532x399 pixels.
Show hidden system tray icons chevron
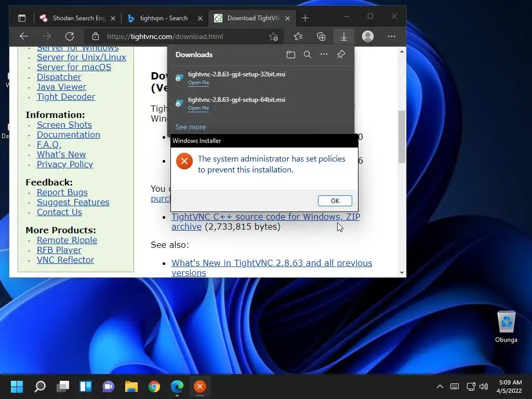[x=440, y=387]
